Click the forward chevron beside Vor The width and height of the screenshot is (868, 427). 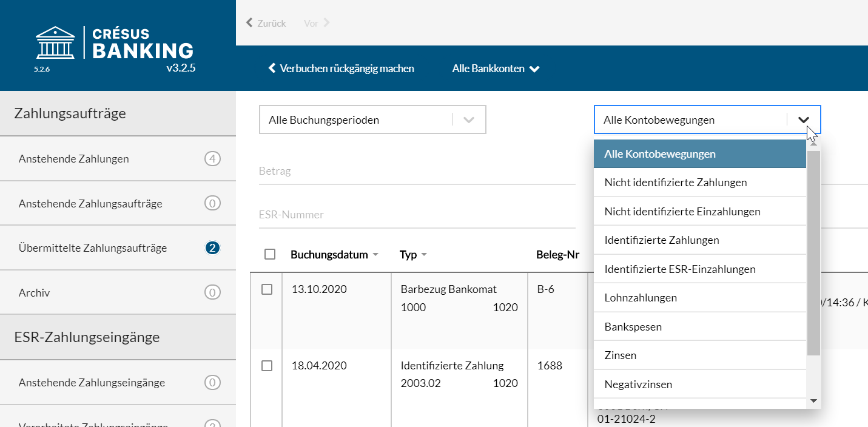327,23
